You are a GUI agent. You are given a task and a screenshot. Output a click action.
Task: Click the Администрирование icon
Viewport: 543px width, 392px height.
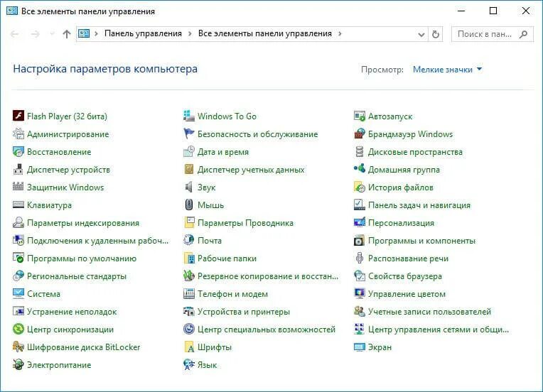pos(18,134)
